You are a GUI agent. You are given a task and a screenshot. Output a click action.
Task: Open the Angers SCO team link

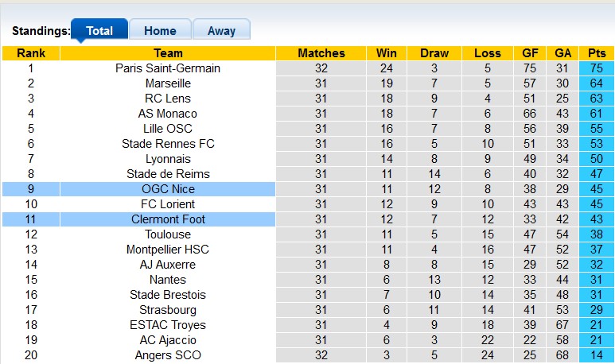pyautogui.click(x=168, y=355)
